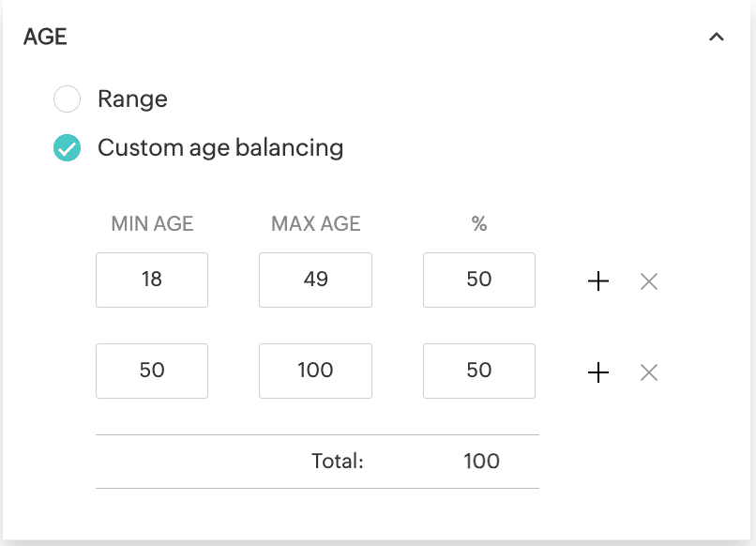Edit the min age field showing 18
Image resolution: width=756 pixels, height=546 pixels.
click(x=152, y=280)
